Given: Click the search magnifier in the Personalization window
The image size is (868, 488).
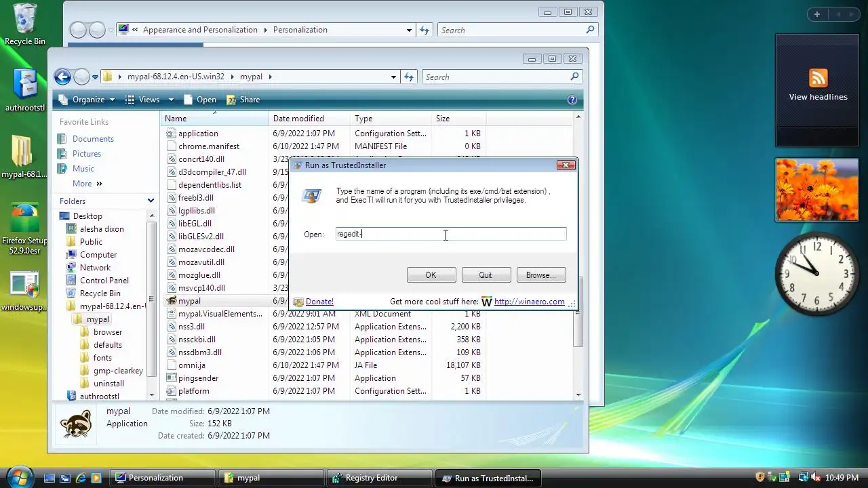Looking at the screenshot, I should point(590,30).
